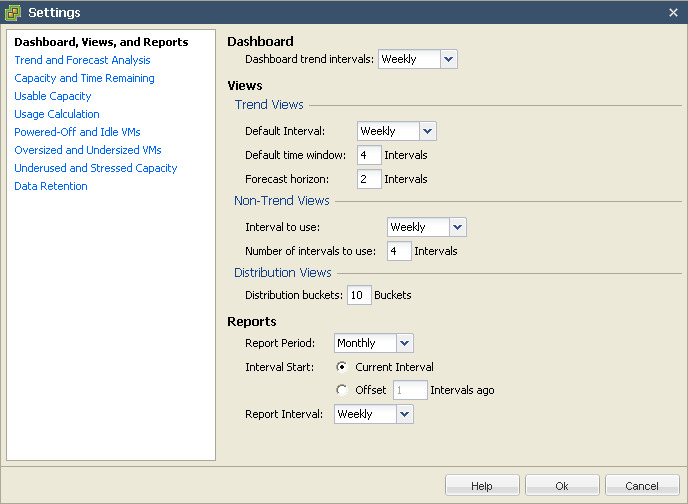Select the Current Interval radio button

tap(342, 367)
